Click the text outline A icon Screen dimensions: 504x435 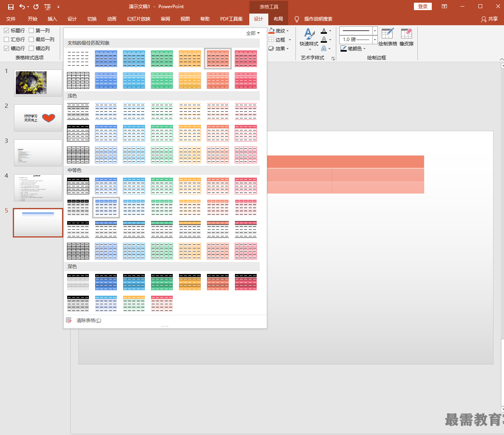coord(324,40)
